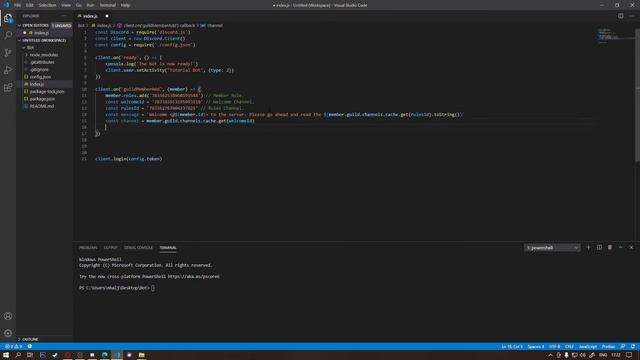Viewport: 640px width, 360px height.
Task: Open editor More Actions ellipsis
Action: (x=631, y=16)
